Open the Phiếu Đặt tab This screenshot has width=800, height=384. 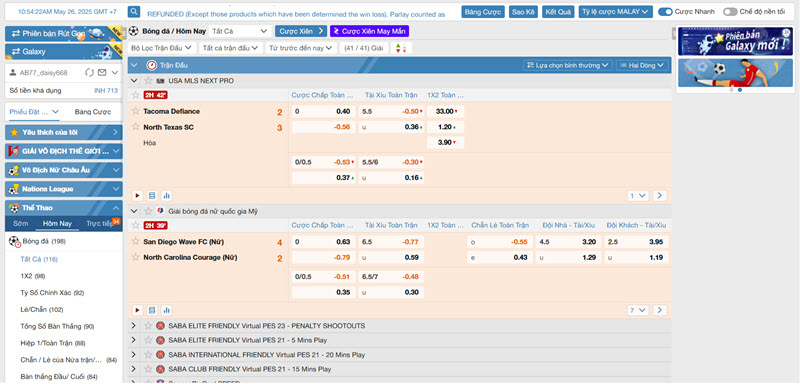click(34, 112)
